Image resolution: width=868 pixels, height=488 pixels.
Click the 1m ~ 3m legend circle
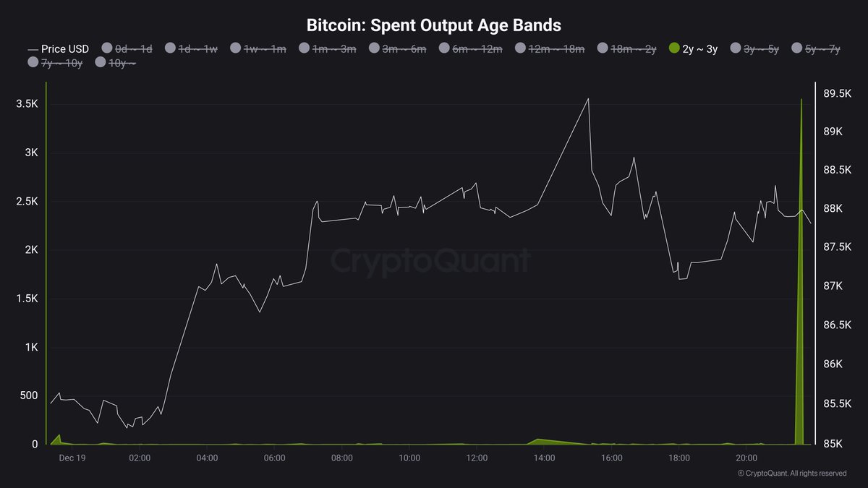[302, 48]
